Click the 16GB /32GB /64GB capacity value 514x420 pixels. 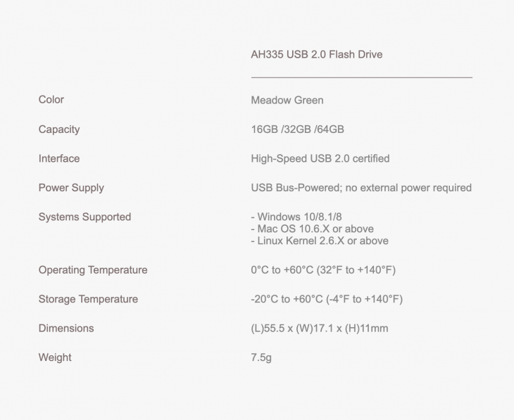298,129
